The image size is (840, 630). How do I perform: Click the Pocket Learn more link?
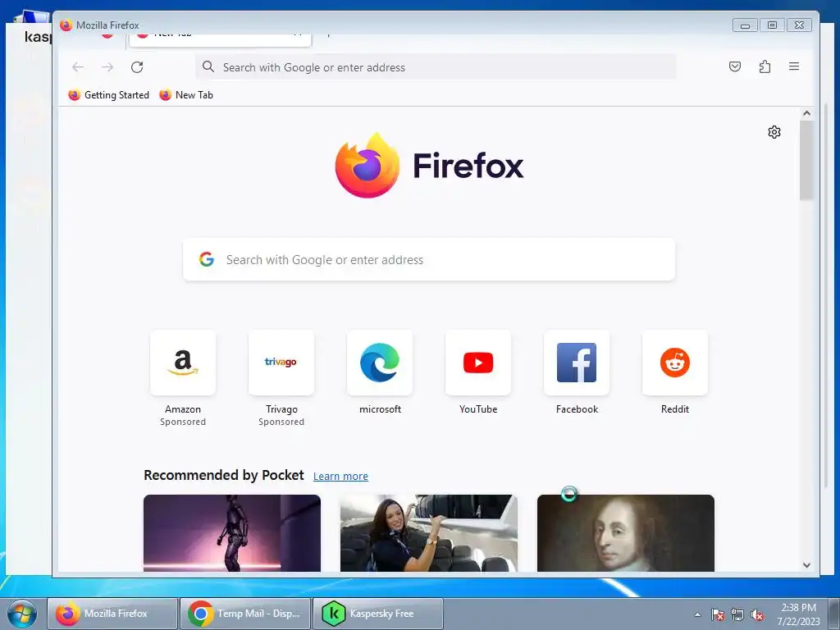(340, 477)
